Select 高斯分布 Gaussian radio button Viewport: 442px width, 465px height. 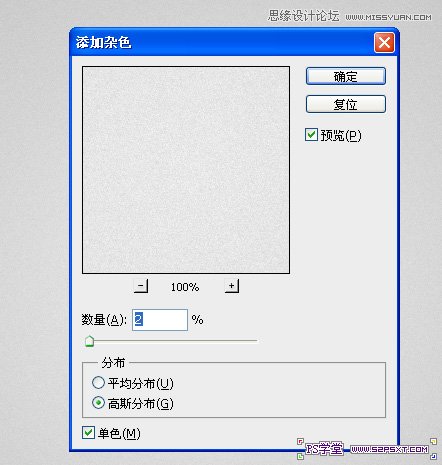click(x=98, y=403)
